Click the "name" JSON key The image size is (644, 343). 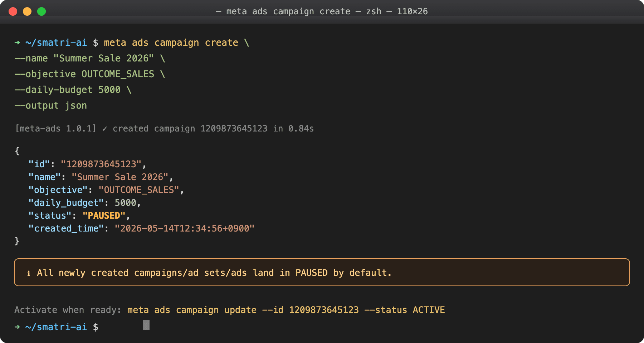pyautogui.click(x=44, y=177)
